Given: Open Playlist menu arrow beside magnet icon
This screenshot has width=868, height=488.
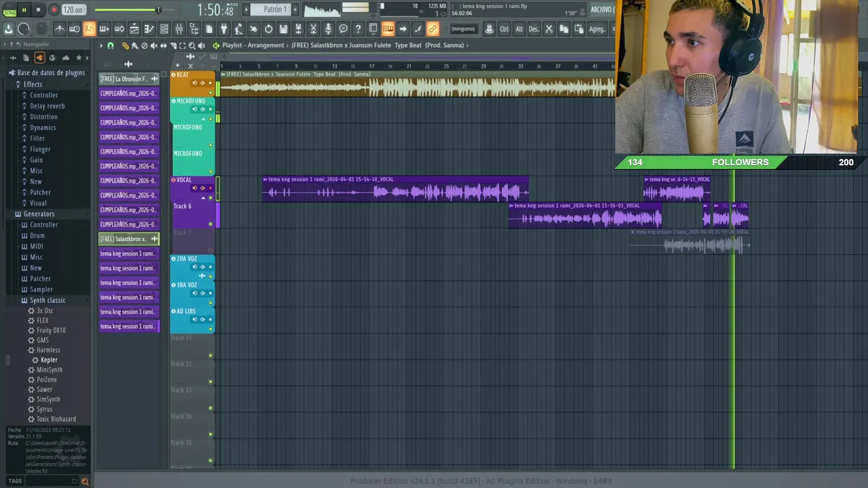Looking at the screenshot, I should coord(101,45).
